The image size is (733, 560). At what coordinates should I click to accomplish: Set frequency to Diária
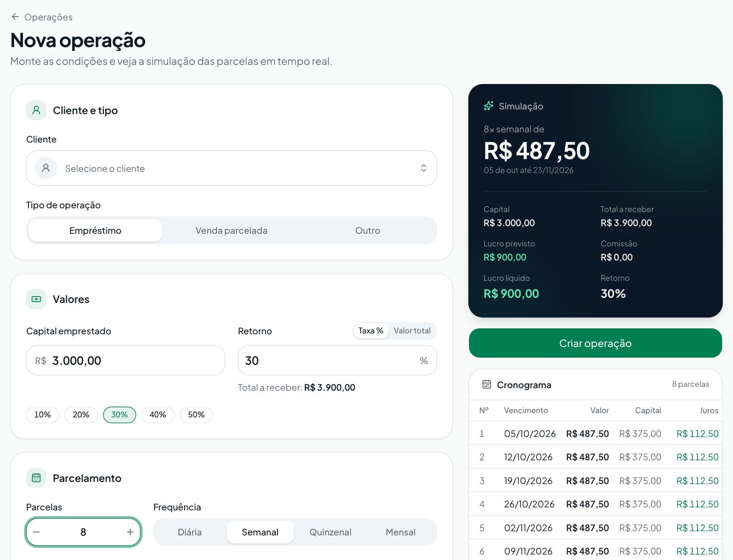pyautogui.click(x=190, y=532)
